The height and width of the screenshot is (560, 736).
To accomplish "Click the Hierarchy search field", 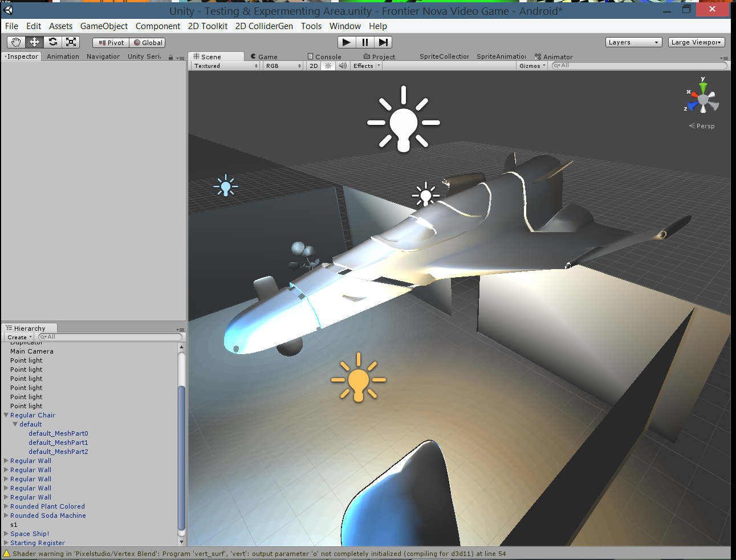I will (110, 337).
